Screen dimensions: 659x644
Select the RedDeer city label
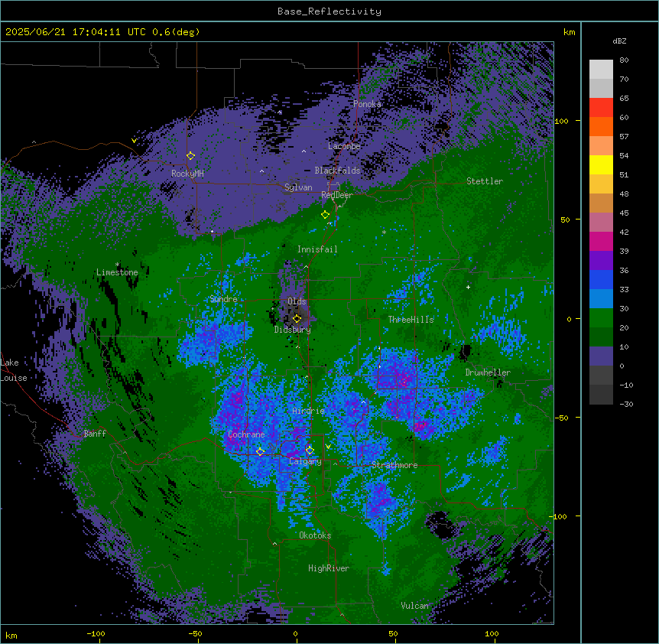[337, 195]
